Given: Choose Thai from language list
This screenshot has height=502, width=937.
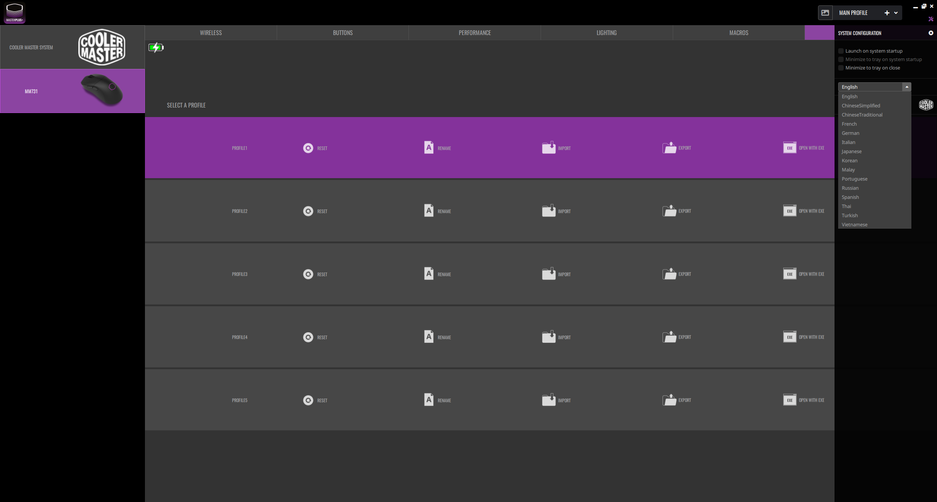Looking at the screenshot, I should pyautogui.click(x=874, y=206).
